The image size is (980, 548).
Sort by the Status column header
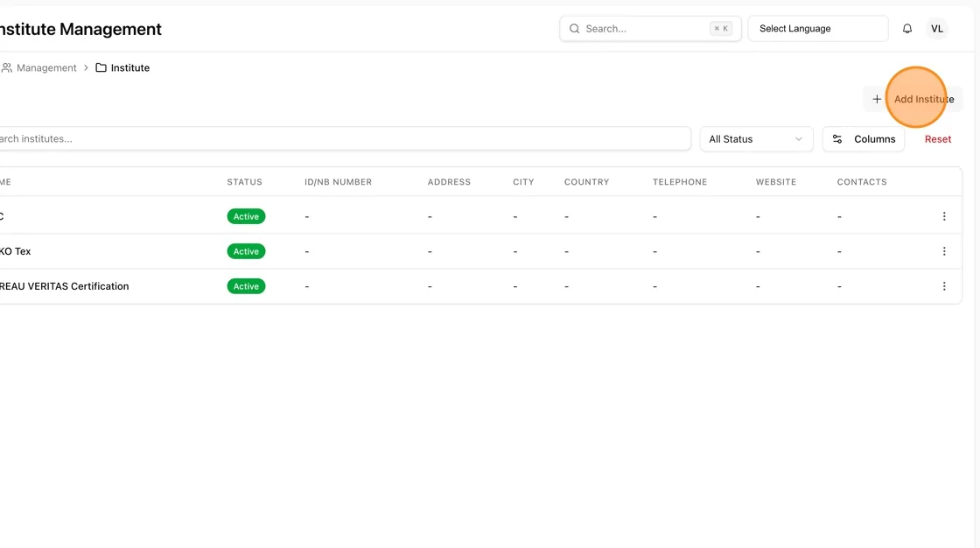[244, 182]
